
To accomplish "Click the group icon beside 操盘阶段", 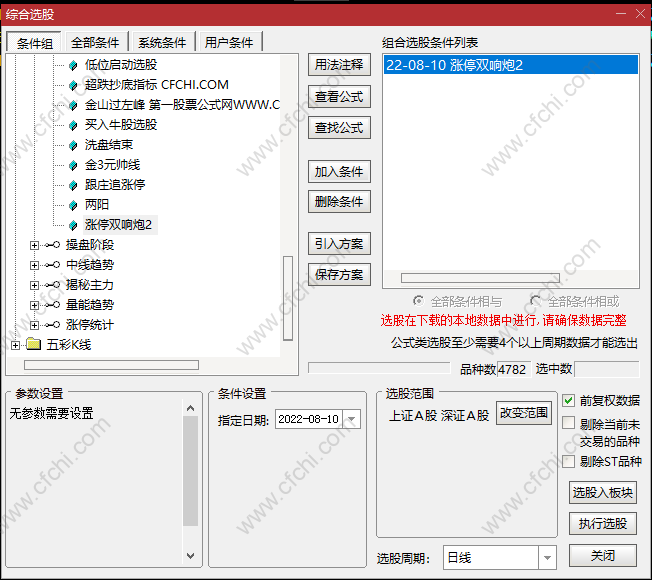I will [52, 245].
